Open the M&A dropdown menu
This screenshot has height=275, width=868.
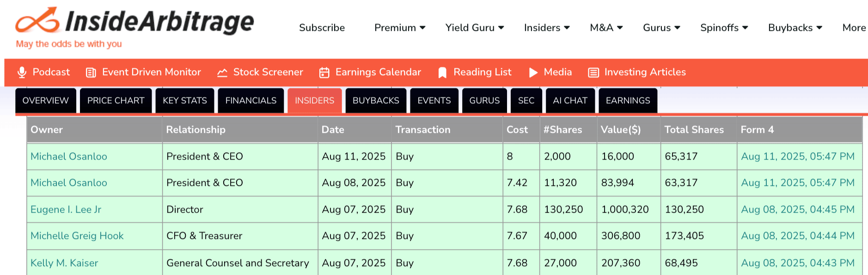[x=606, y=28]
